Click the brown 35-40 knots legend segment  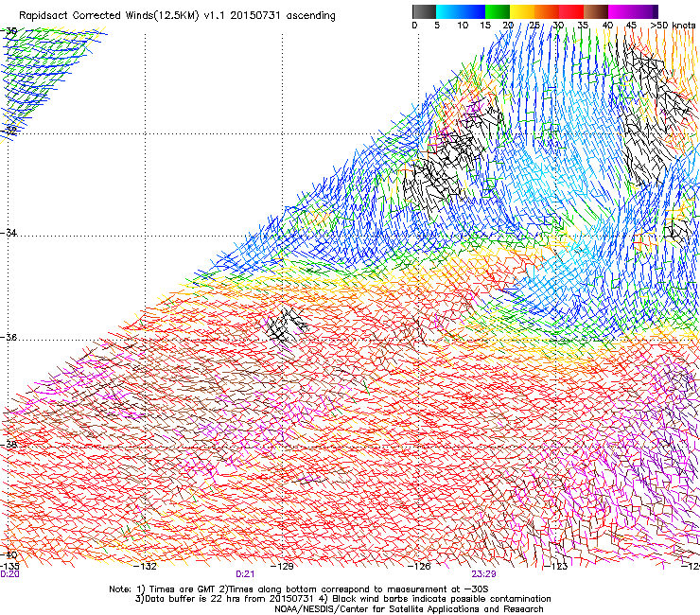(596, 11)
